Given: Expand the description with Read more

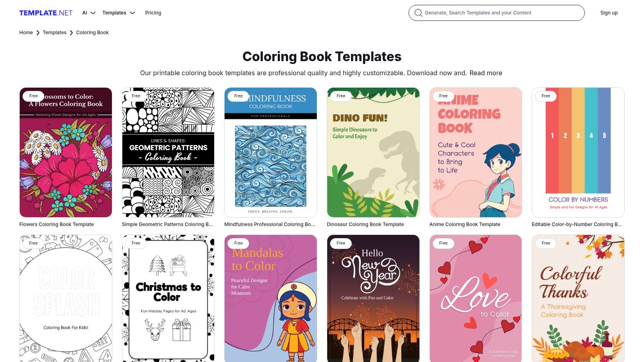Looking at the screenshot, I should point(486,73).
